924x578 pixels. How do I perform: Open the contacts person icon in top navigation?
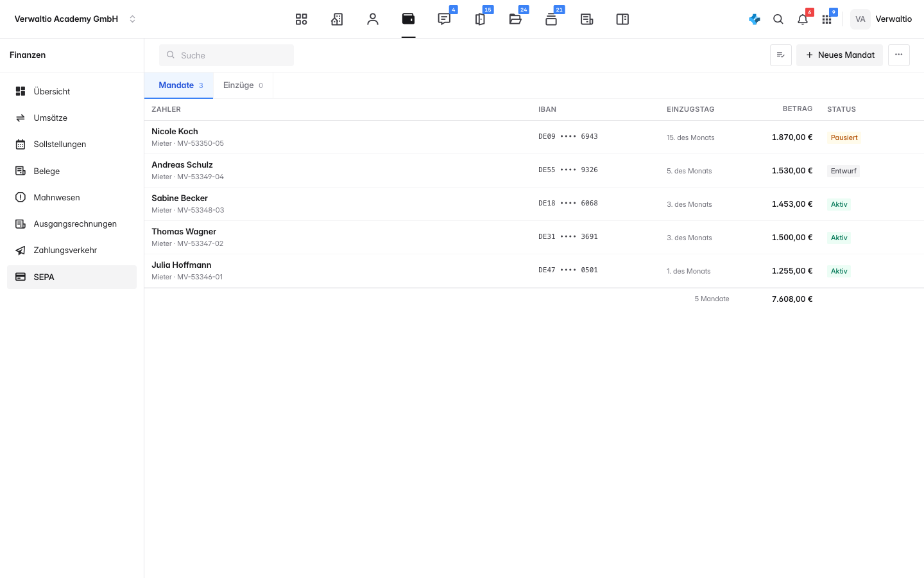373,19
